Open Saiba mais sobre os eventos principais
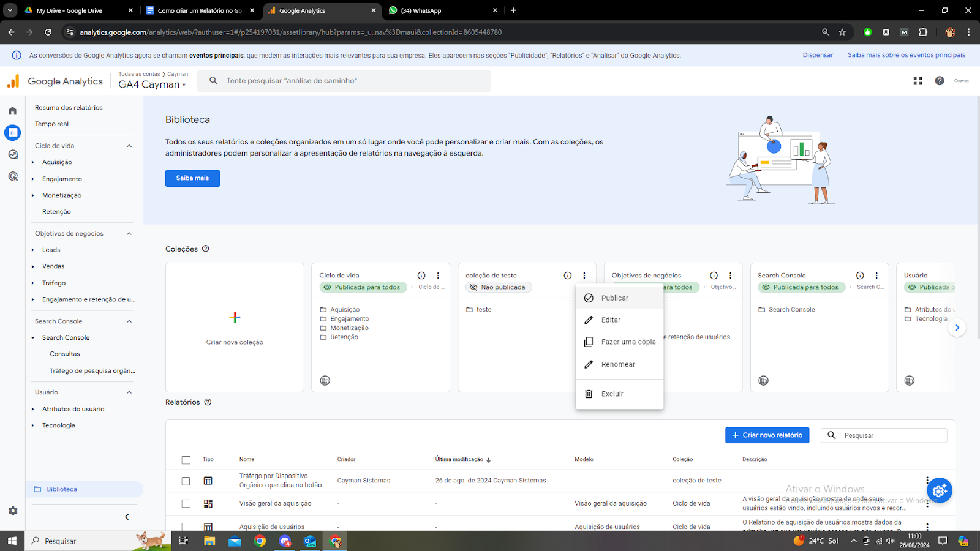This screenshot has width=980, height=551. (x=907, y=55)
